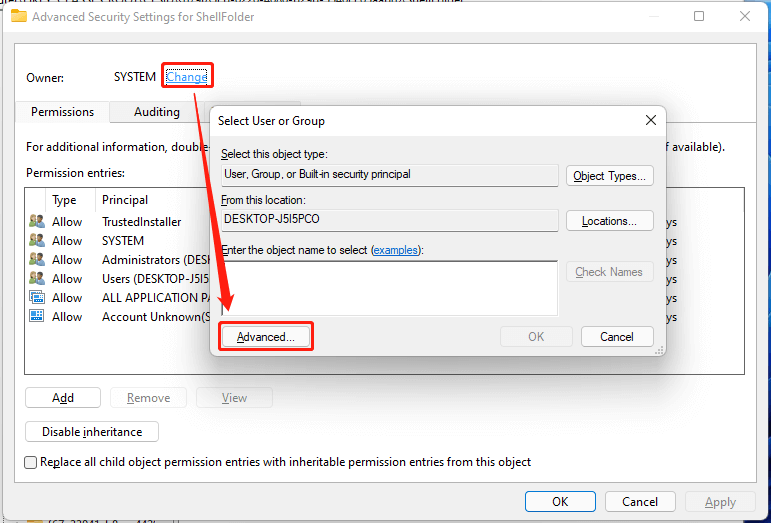The image size is (771, 523).
Task: Click the dialog resize grip
Action: tap(660, 350)
